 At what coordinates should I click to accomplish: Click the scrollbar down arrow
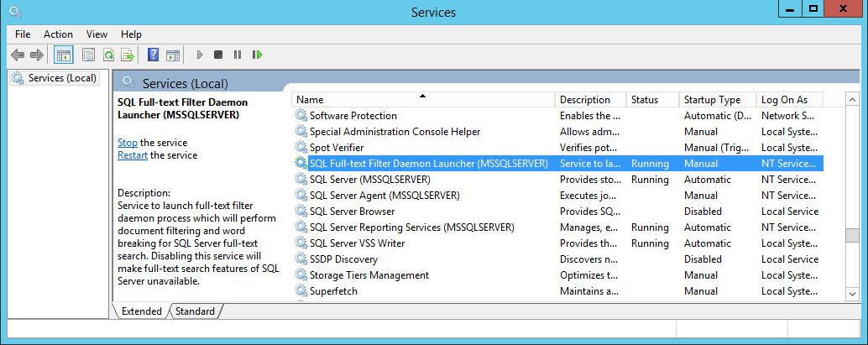852,294
